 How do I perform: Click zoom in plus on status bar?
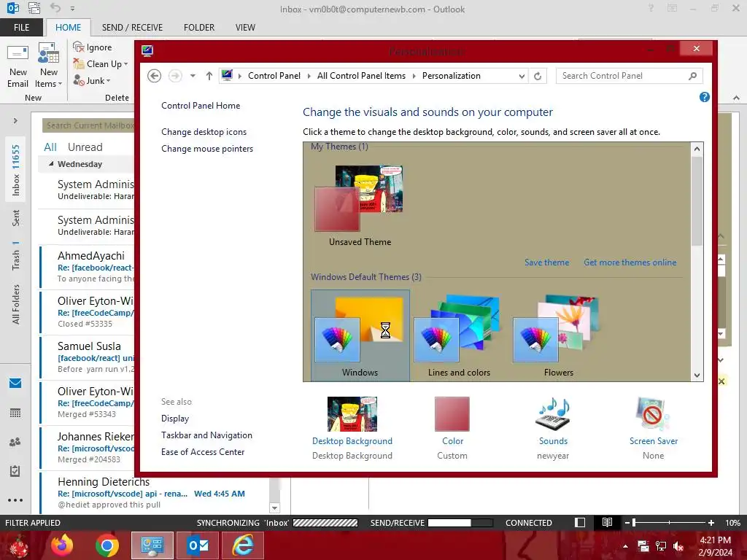tap(711, 523)
